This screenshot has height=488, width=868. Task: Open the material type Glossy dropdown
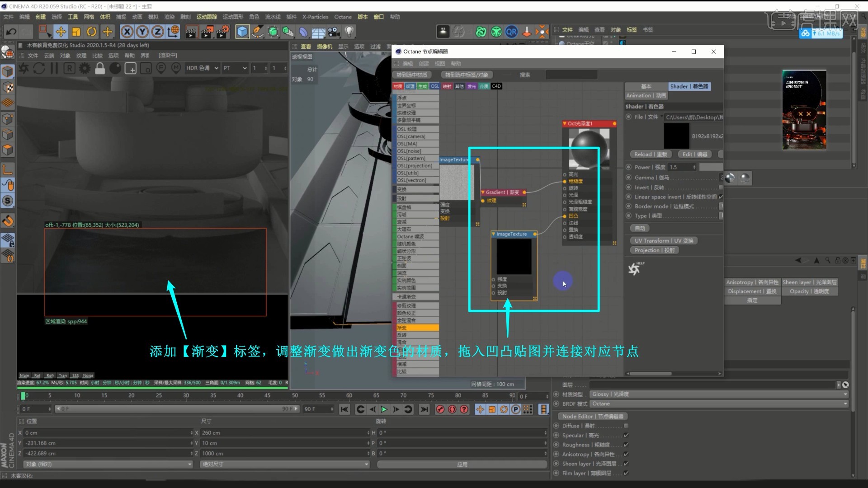[719, 394]
